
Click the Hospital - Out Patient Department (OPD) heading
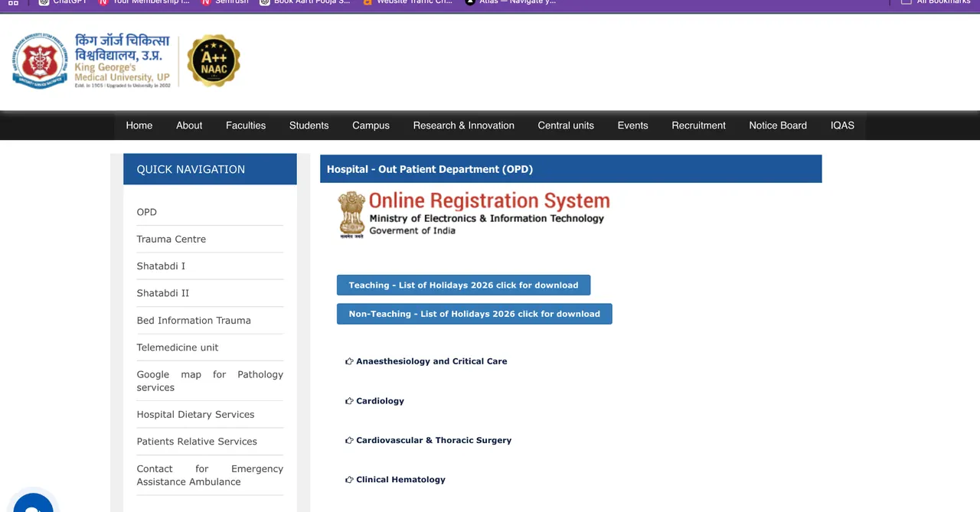(430, 169)
